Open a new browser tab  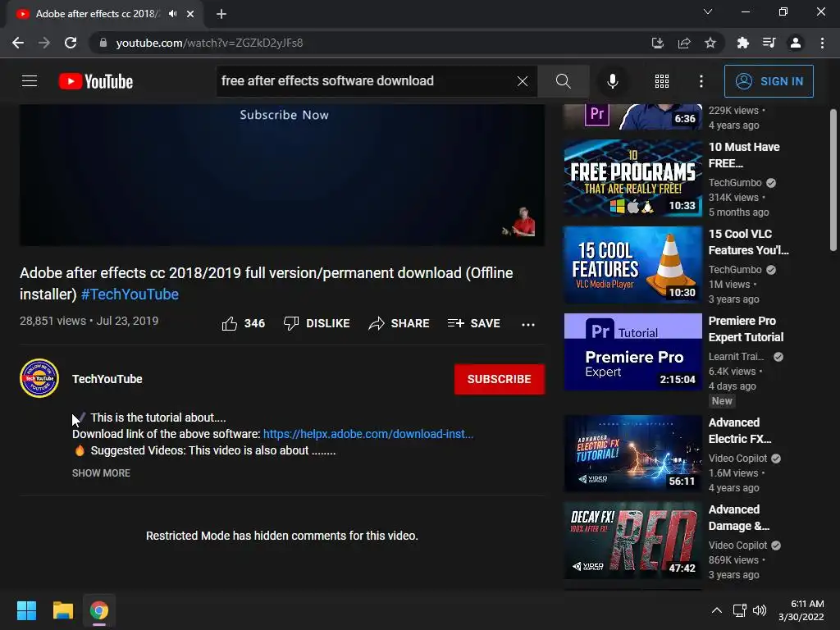221,14
